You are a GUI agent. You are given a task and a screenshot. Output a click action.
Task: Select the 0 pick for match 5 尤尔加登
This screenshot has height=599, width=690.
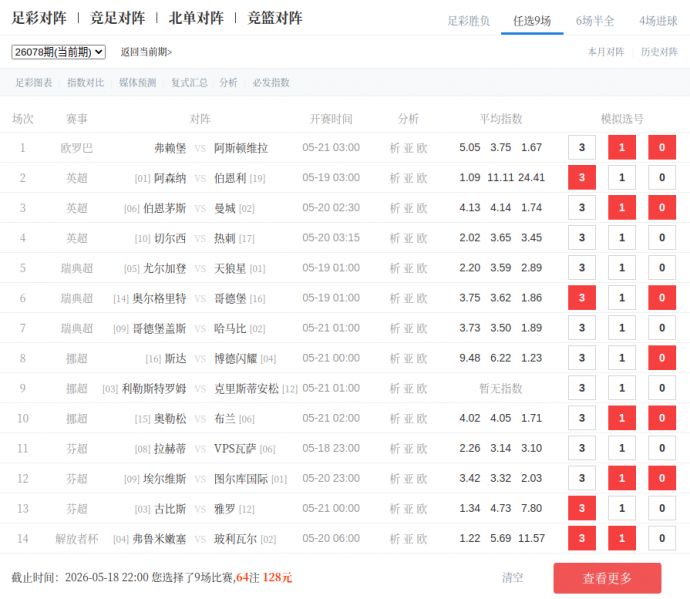tap(662, 268)
